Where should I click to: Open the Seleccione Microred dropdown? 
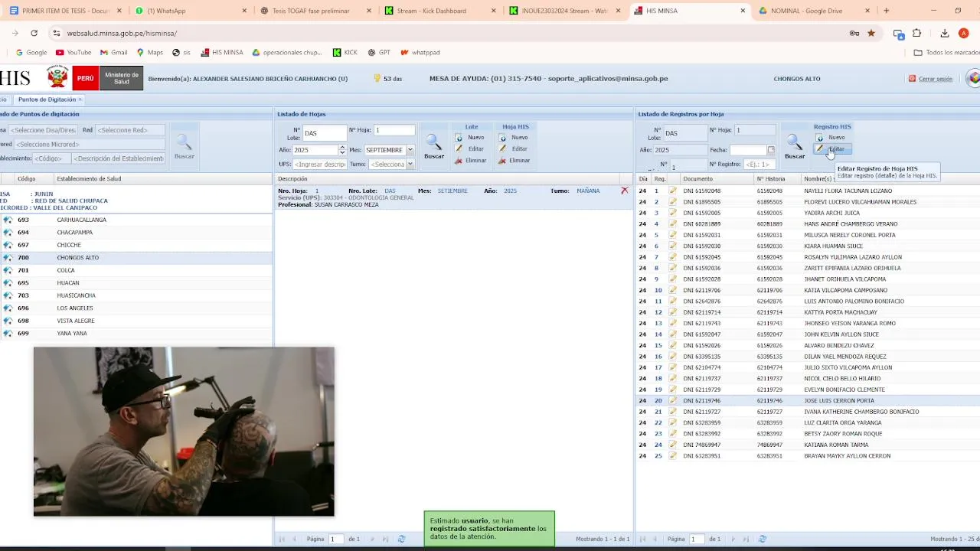click(90, 144)
